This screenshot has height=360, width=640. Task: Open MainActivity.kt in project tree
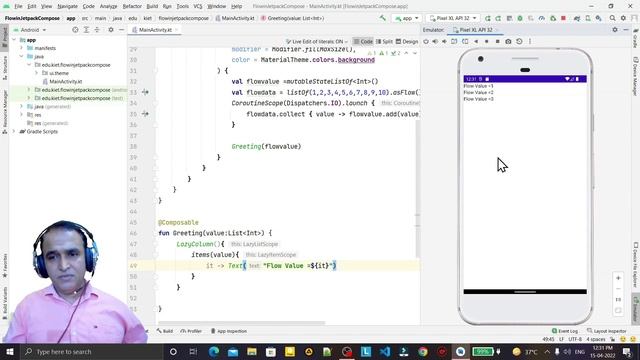pyautogui.click(x=66, y=81)
